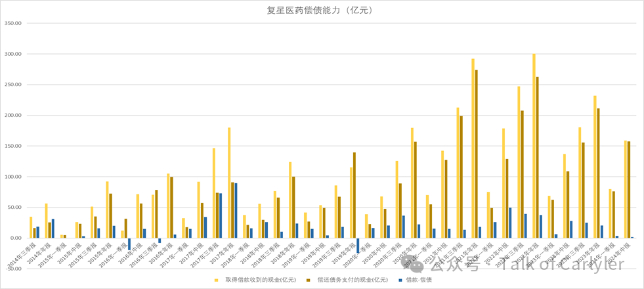
Task: Select the negative blue bar for 2019年年报
Action: click(358, 246)
